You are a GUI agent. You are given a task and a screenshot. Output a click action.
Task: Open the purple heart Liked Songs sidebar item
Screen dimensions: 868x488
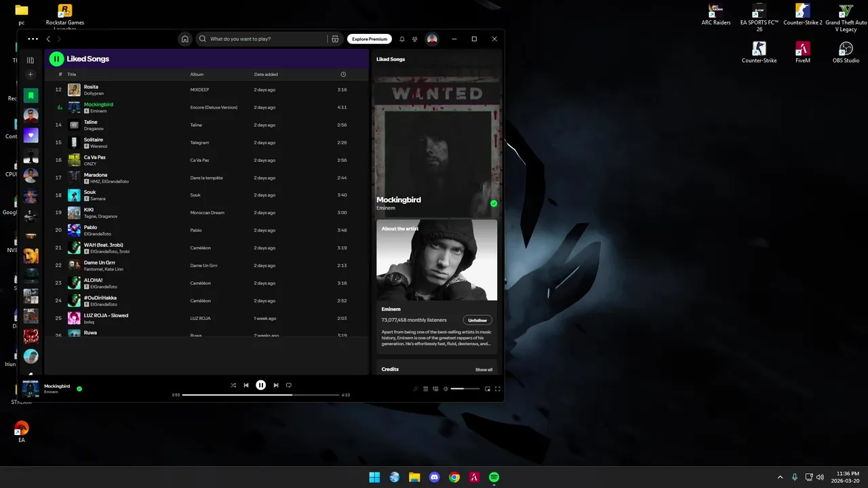tap(31, 136)
